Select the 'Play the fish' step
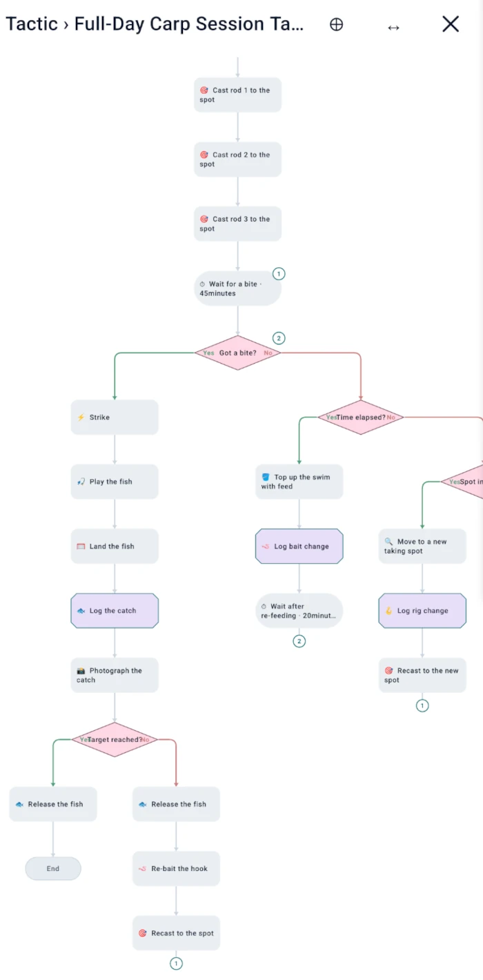Viewport: 483px width, 980px height. (115, 482)
